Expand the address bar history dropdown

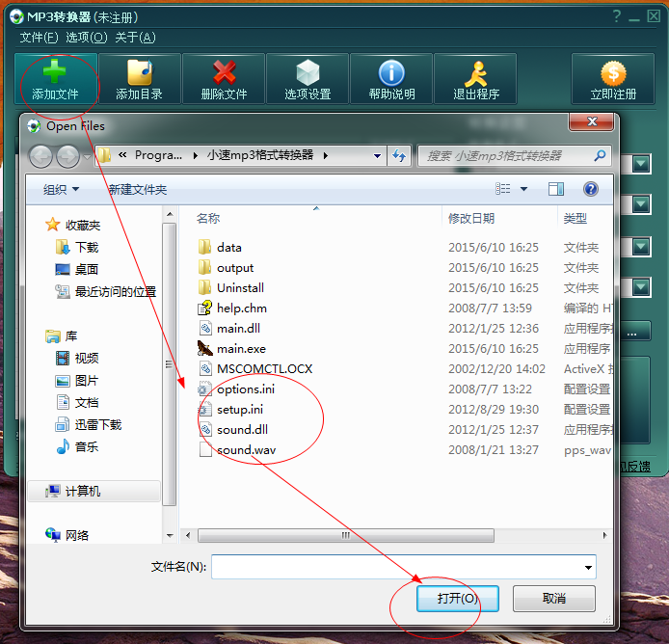pos(377,156)
